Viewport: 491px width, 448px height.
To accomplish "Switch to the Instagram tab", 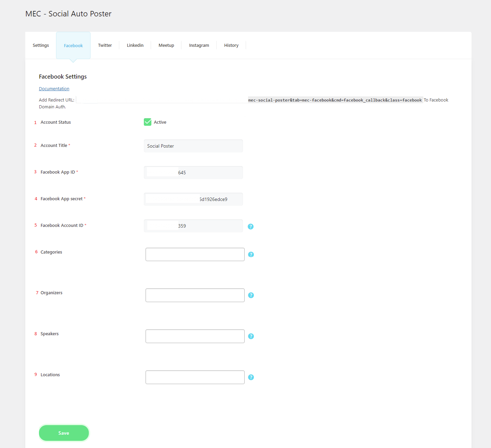I will pos(199,45).
